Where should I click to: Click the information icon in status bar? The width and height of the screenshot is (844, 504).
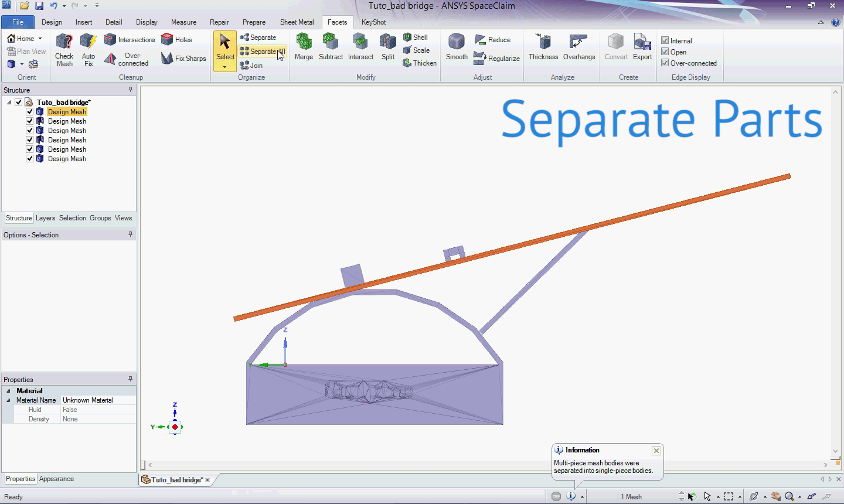571,496
